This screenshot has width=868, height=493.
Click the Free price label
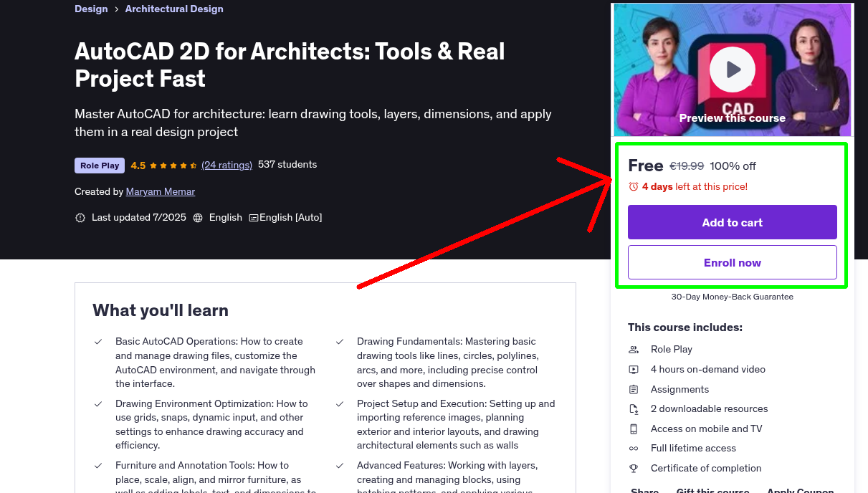(x=646, y=166)
